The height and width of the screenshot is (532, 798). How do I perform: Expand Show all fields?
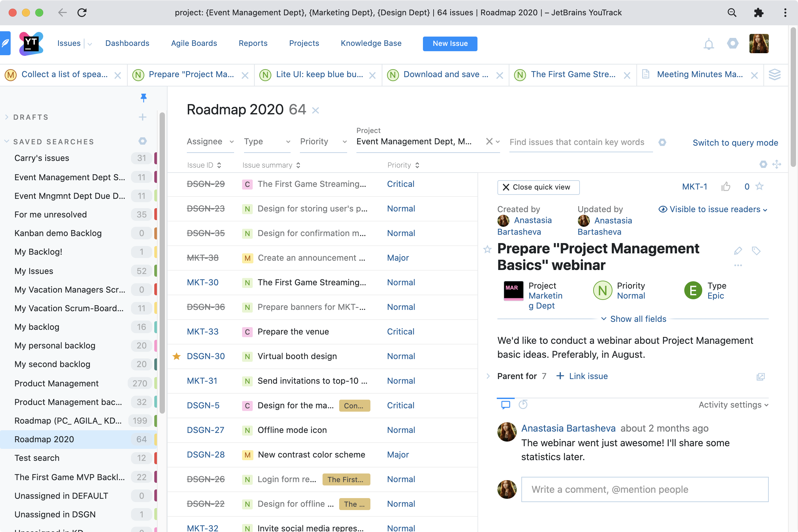[x=633, y=319]
